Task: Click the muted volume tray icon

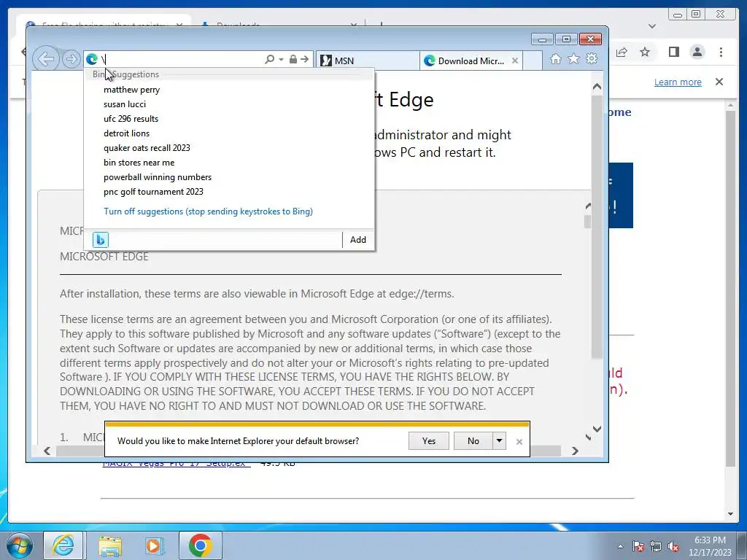Action: click(673, 546)
